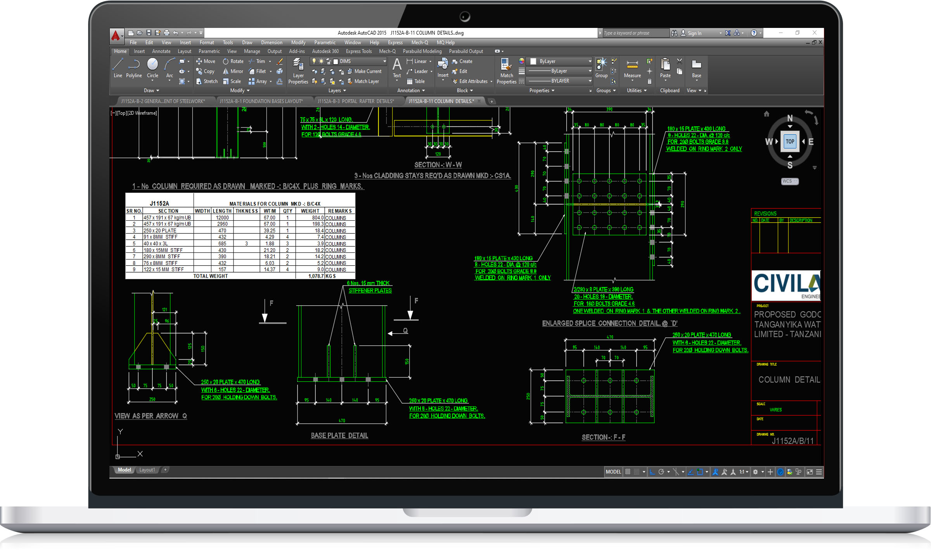Expand the Modify panel
The height and width of the screenshot is (560, 931).
[x=240, y=91]
